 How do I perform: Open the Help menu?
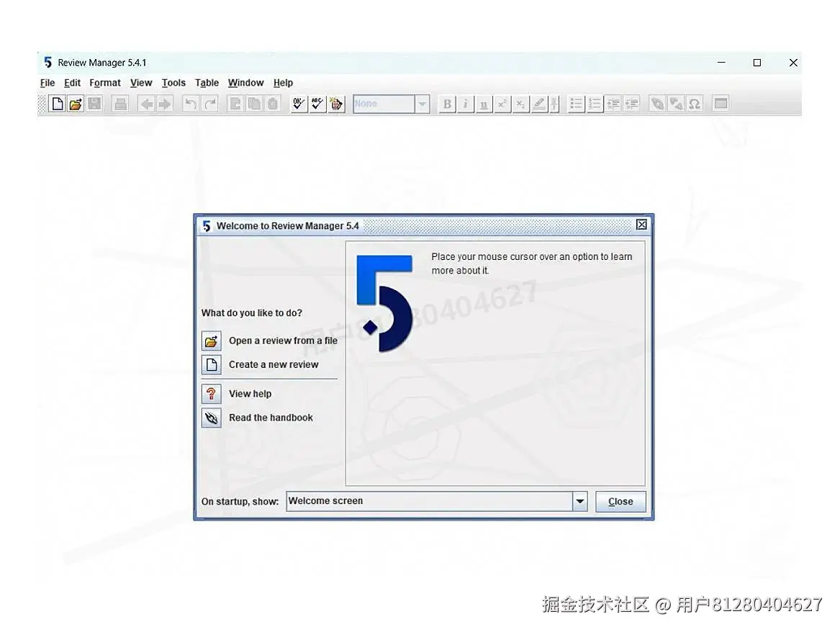click(x=283, y=83)
